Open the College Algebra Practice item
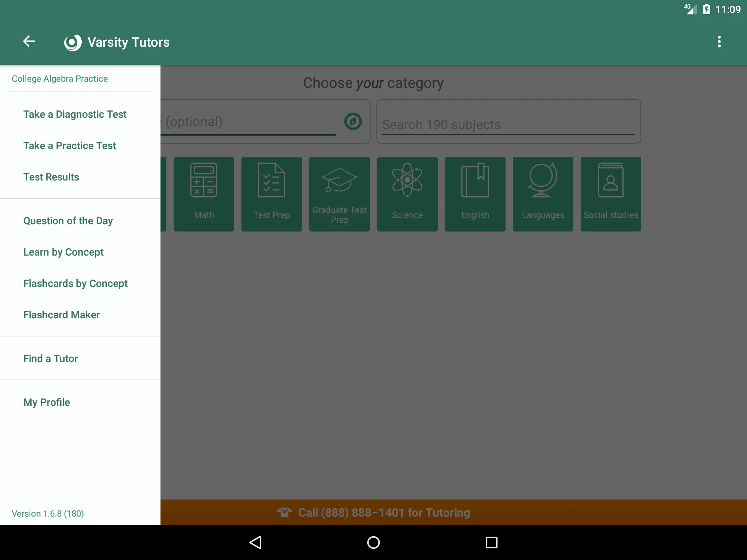Screen dimensions: 747x560 click(x=59, y=78)
